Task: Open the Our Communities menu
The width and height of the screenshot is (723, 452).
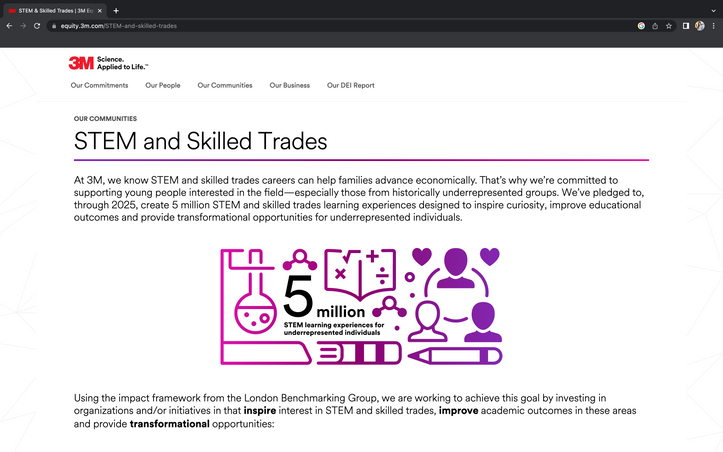Action: click(225, 85)
